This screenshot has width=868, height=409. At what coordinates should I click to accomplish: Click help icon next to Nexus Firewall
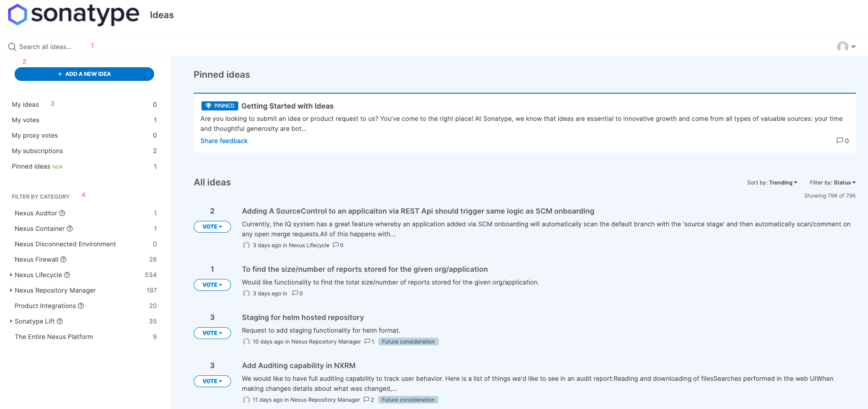coord(63,259)
